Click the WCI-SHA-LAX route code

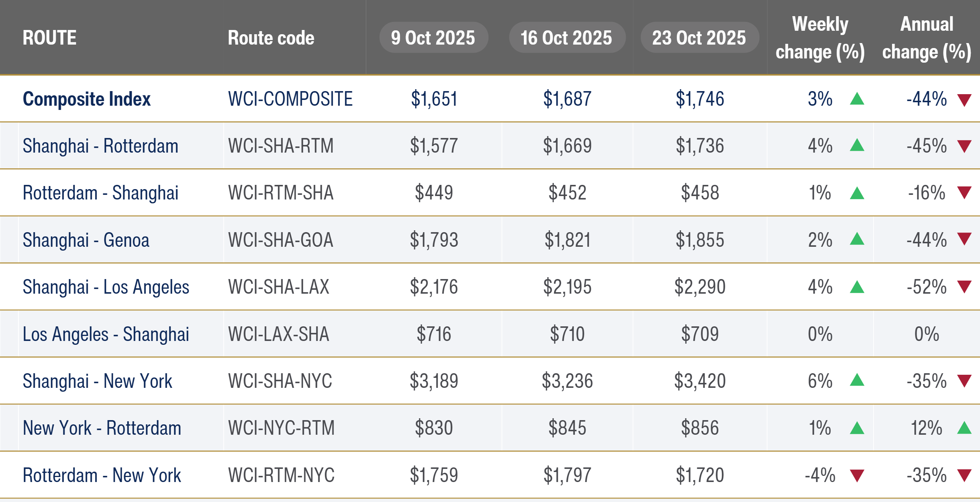click(x=279, y=287)
